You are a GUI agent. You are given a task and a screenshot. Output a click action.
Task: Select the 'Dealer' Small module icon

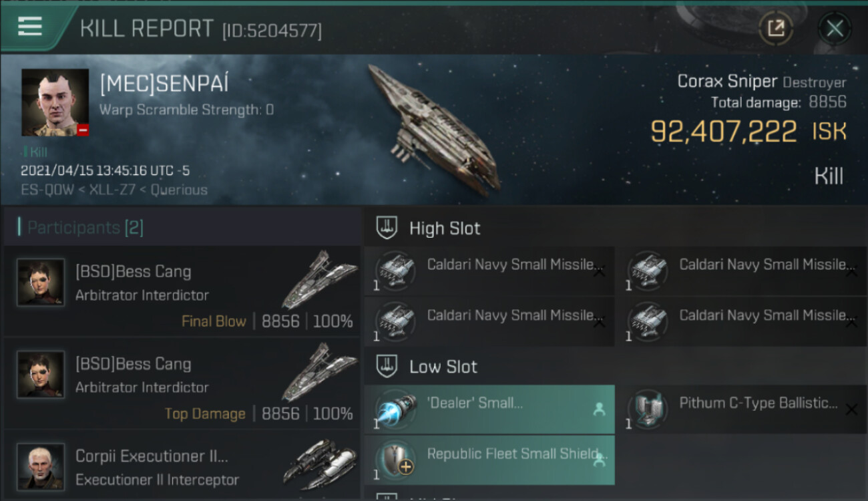click(395, 409)
